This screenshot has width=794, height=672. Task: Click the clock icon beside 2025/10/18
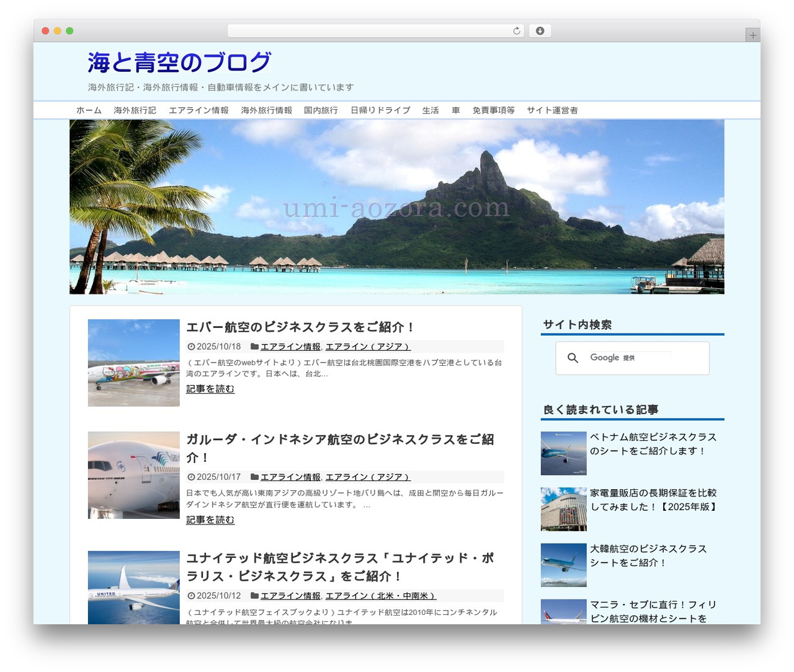(x=191, y=347)
